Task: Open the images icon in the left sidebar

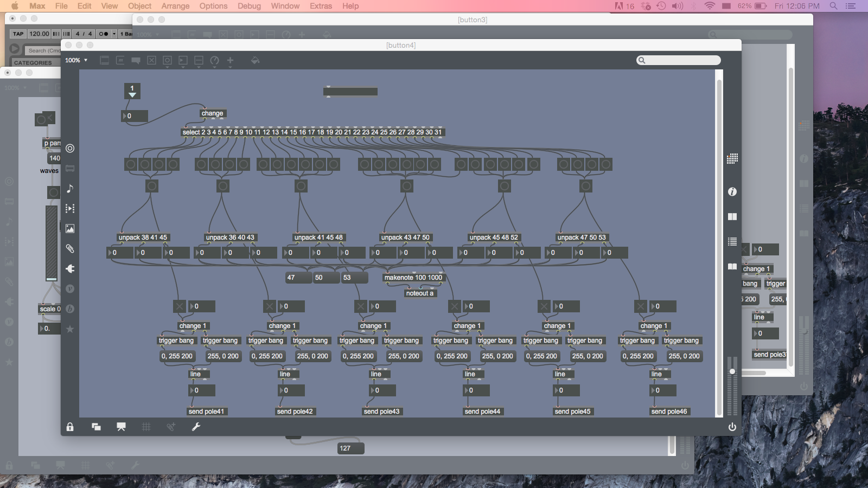Action: 70,228
